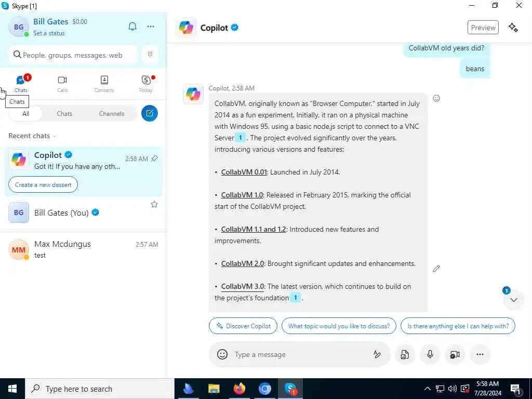Click the Preview button
Image resolution: width=532 pixels, height=399 pixels.
click(483, 28)
